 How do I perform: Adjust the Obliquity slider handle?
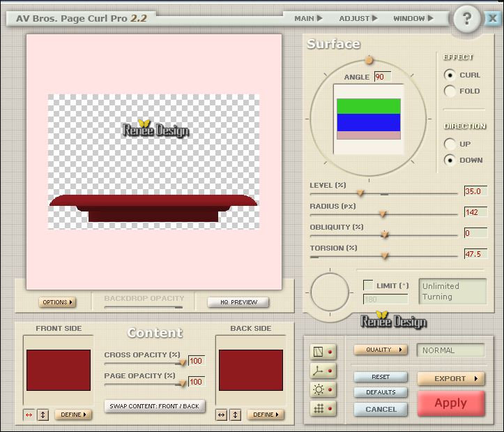385,234
